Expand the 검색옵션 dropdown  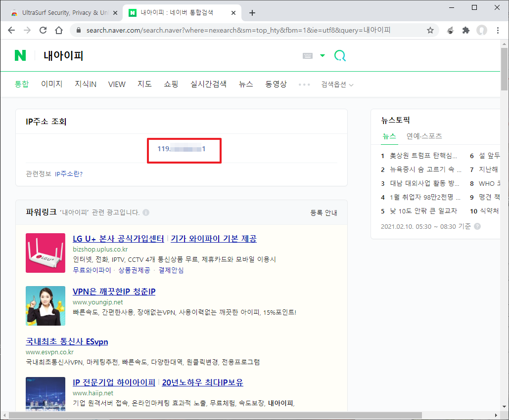(x=337, y=84)
